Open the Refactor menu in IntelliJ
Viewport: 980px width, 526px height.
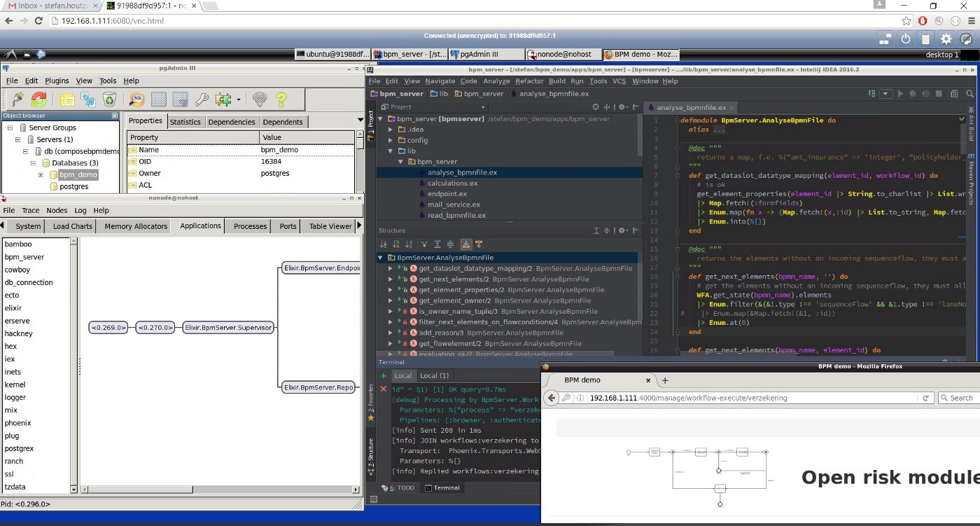[x=529, y=81]
